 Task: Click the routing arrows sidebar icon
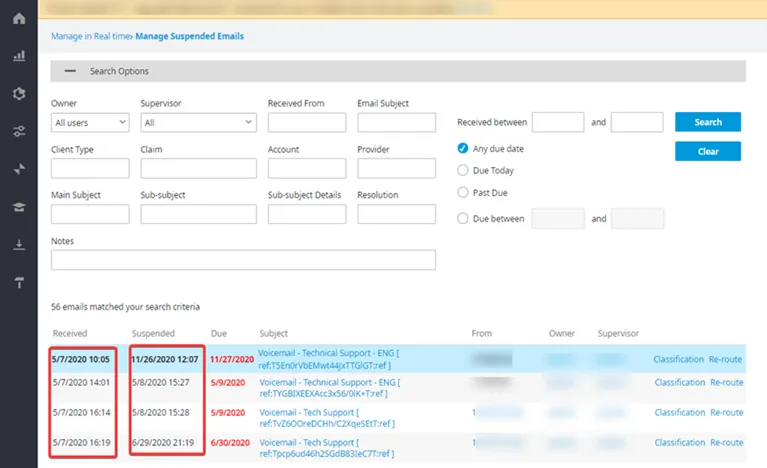point(19,169)
